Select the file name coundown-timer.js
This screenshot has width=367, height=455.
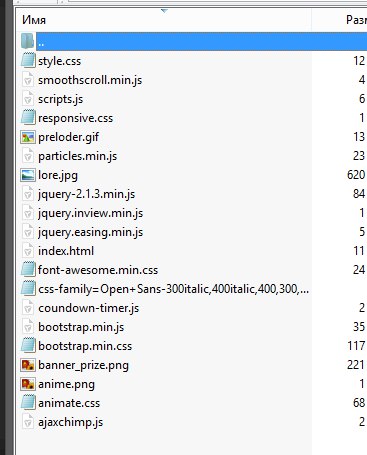tap(89, 308)
